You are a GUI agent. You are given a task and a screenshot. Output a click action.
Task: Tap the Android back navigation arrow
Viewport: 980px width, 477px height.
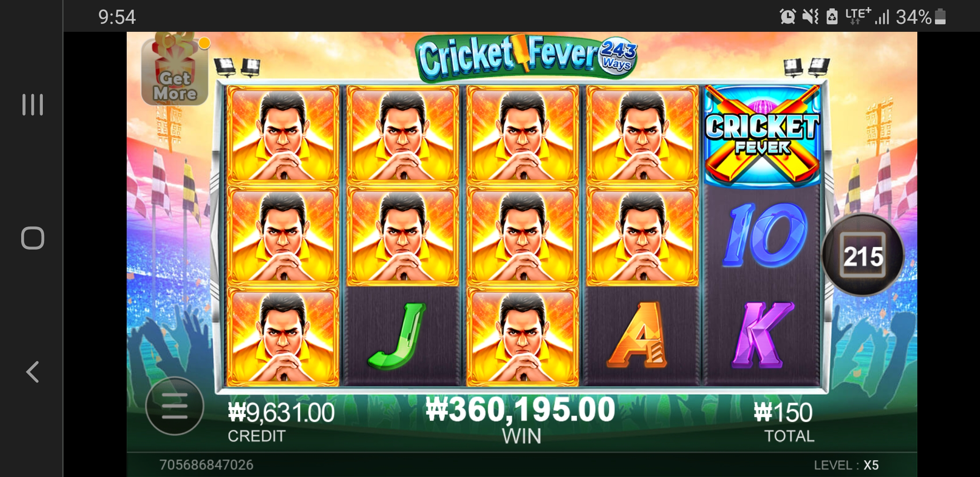[33, 372]
